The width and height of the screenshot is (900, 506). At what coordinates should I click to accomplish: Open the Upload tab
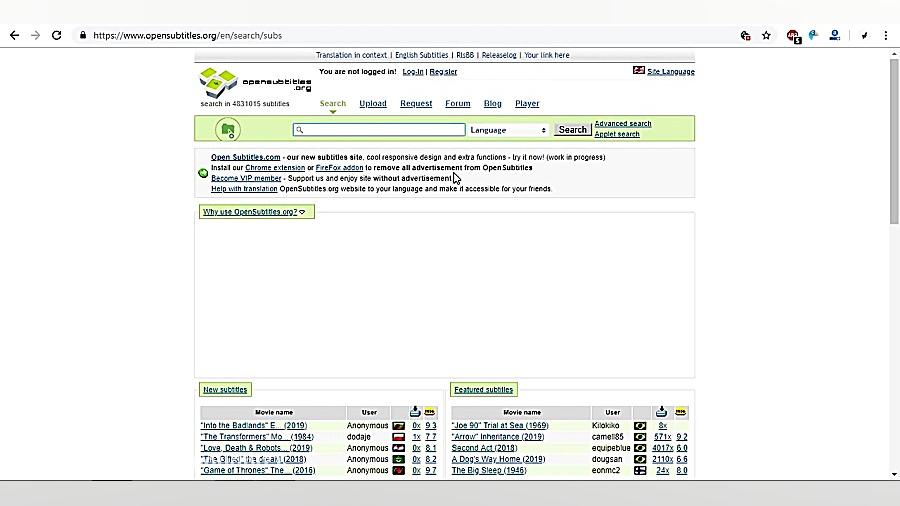click(x=373, y=103)
